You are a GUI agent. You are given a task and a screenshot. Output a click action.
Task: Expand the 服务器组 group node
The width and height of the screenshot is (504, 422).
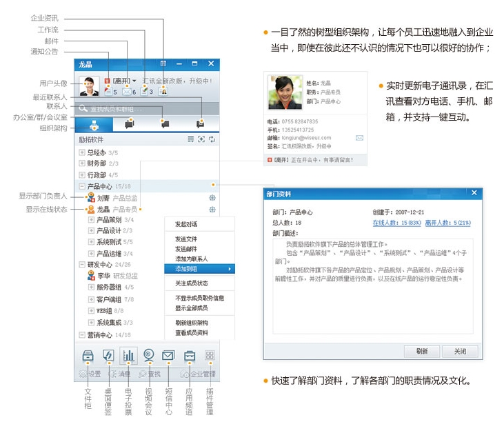click(91, 287)
